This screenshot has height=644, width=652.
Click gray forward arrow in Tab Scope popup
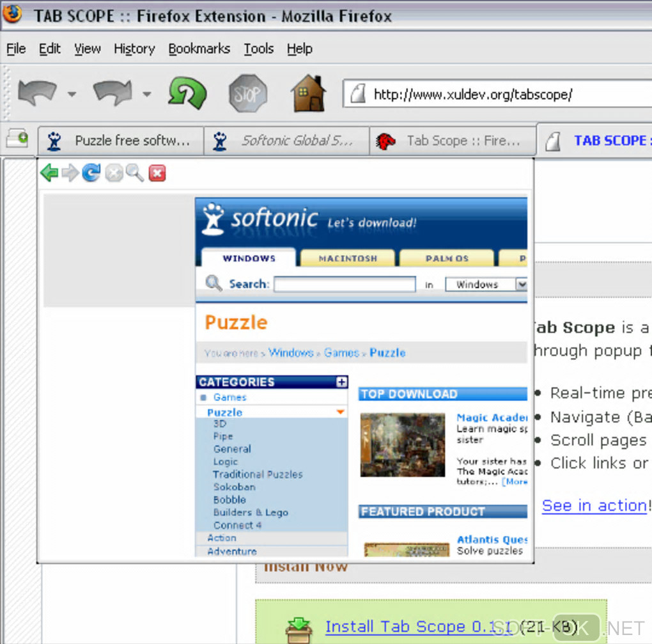[70, 173]
